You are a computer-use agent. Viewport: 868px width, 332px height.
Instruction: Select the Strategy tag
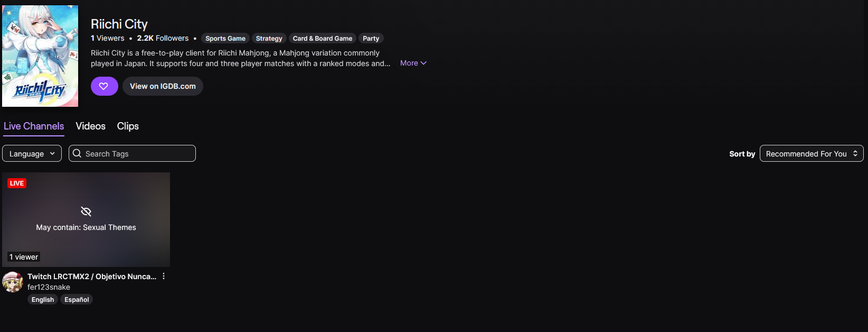click(x=269, y=38)
